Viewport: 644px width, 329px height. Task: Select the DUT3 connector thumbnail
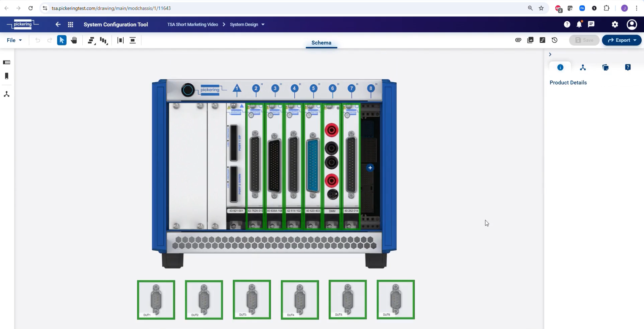[252, 299]
